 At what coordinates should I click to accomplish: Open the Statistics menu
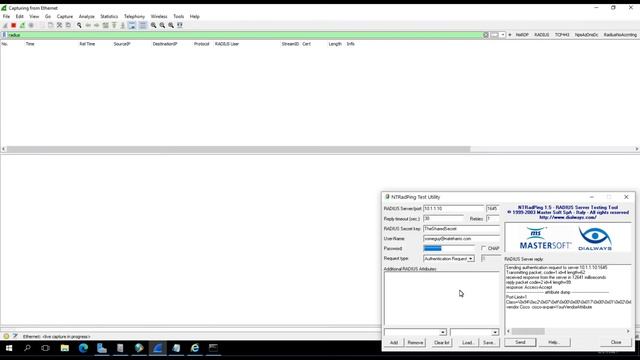(x=109, y=16)
